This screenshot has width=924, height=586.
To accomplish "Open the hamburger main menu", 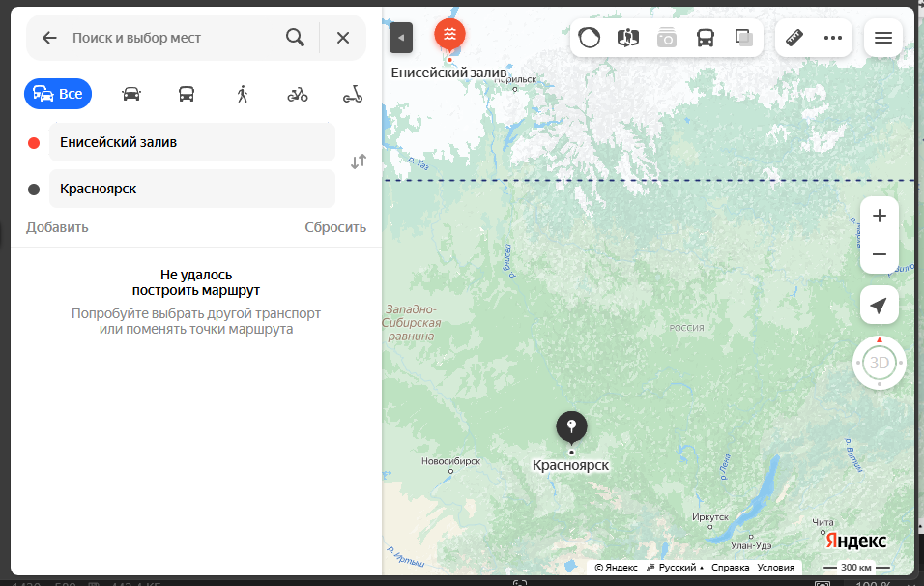I will pyautogui.click(x=882, y=38).
